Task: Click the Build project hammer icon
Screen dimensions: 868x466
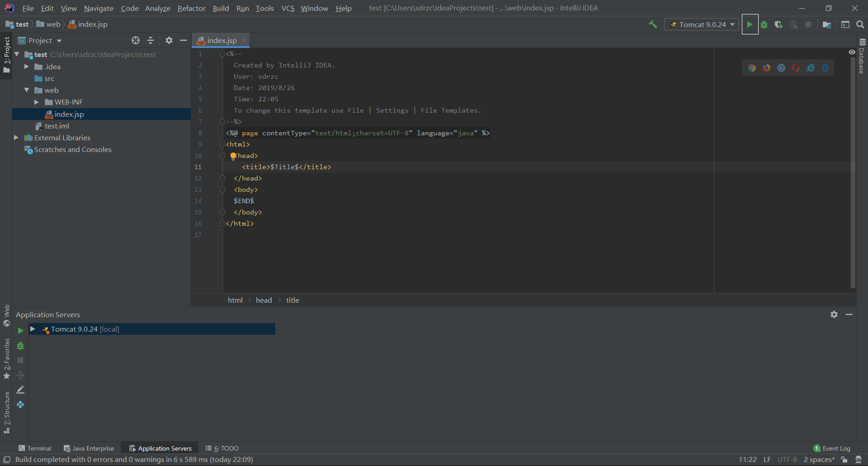Action: coord(653,24)
